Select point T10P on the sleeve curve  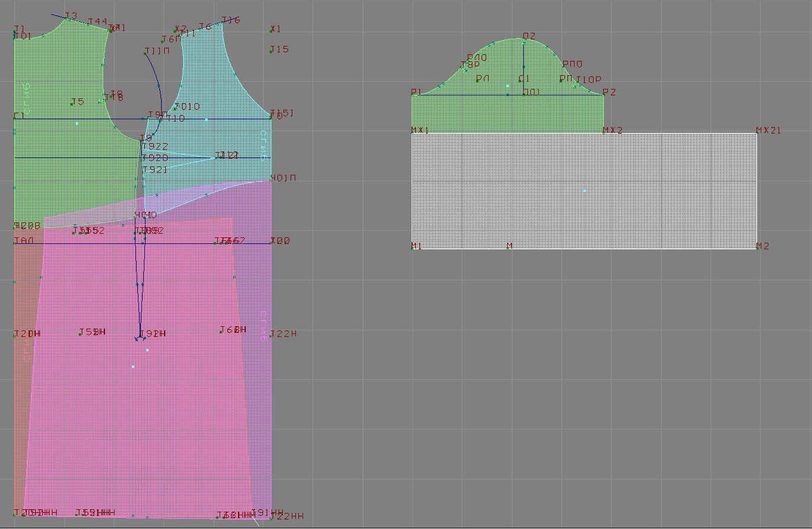[x=576, y=85]
